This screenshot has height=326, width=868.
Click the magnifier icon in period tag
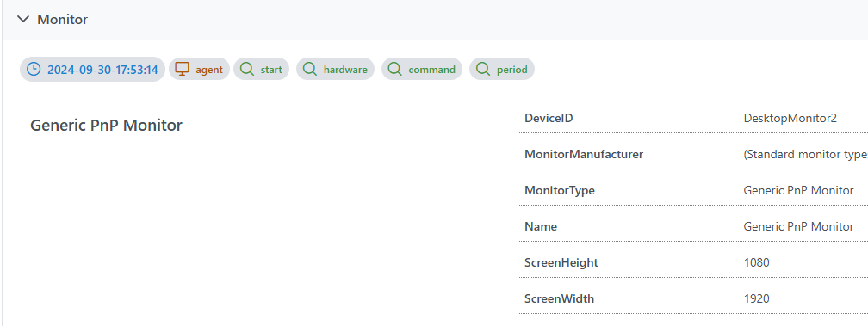(483, 69)
